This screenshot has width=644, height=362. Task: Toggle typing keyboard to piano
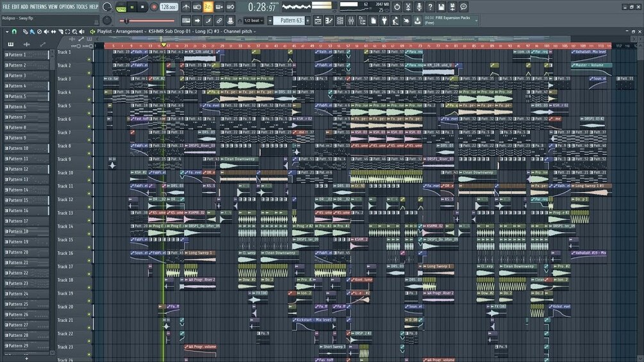(x=186, y=20)
